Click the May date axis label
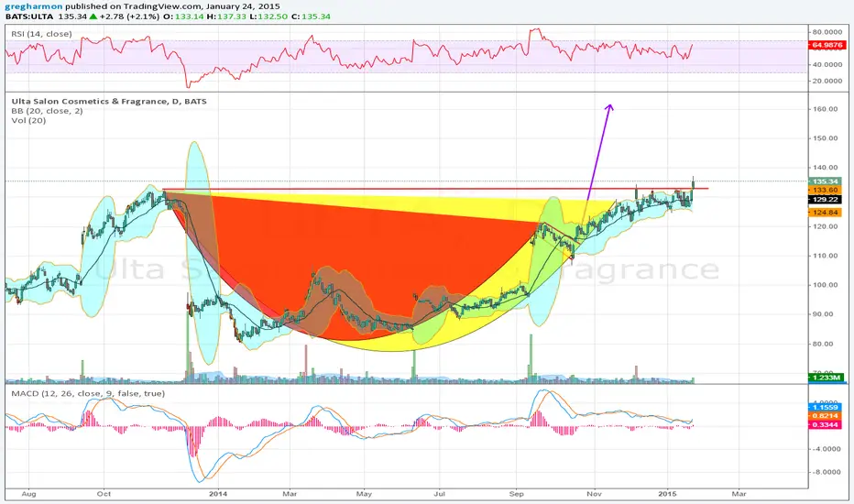 tap(364, 494)
